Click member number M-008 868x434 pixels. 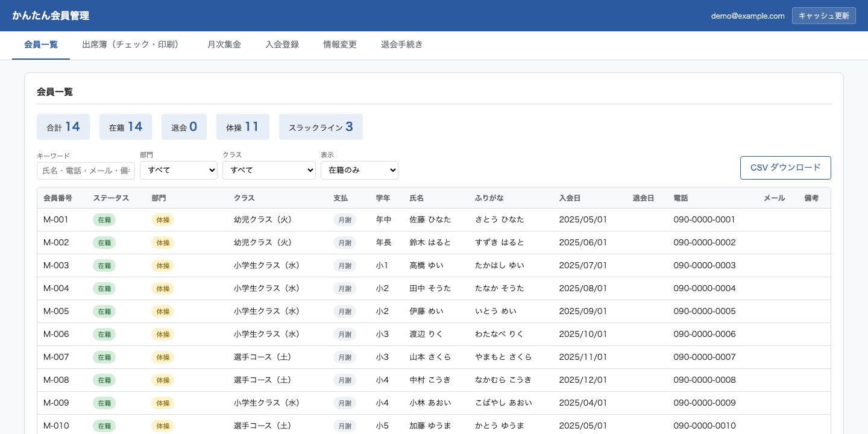tap(56, 380)
